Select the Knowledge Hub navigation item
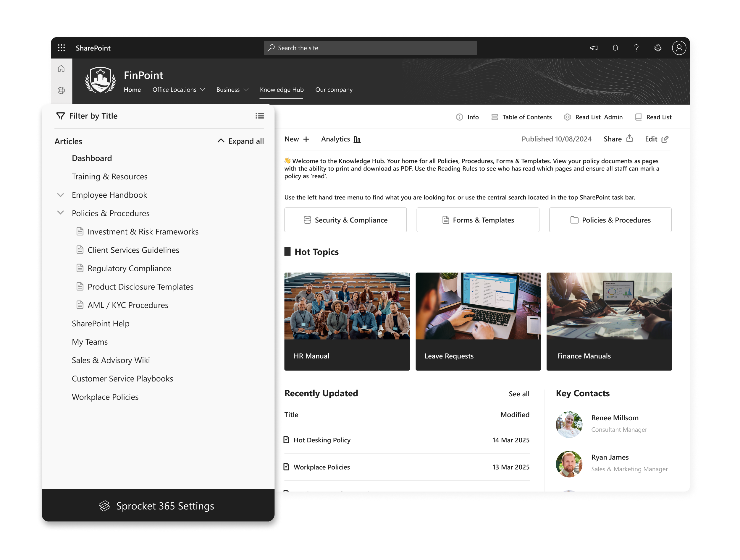Viewport: 740px width, 560px height. 281,90
